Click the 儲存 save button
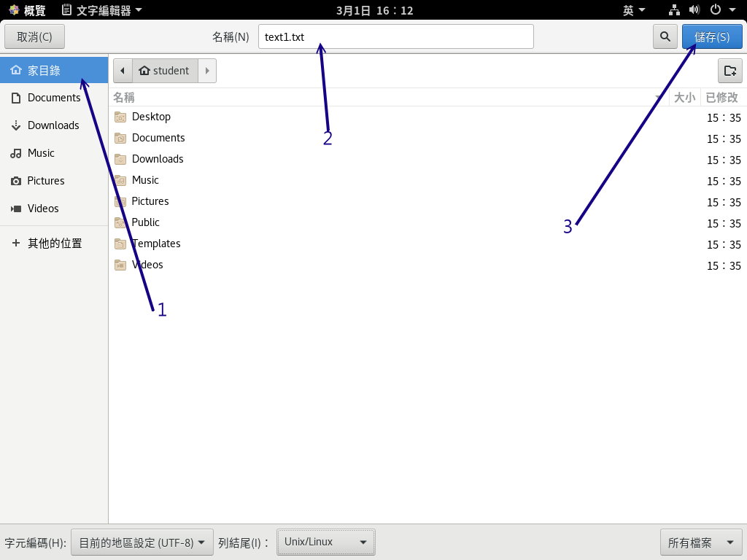Screen dimensions: 747x560 coord(712,36)
